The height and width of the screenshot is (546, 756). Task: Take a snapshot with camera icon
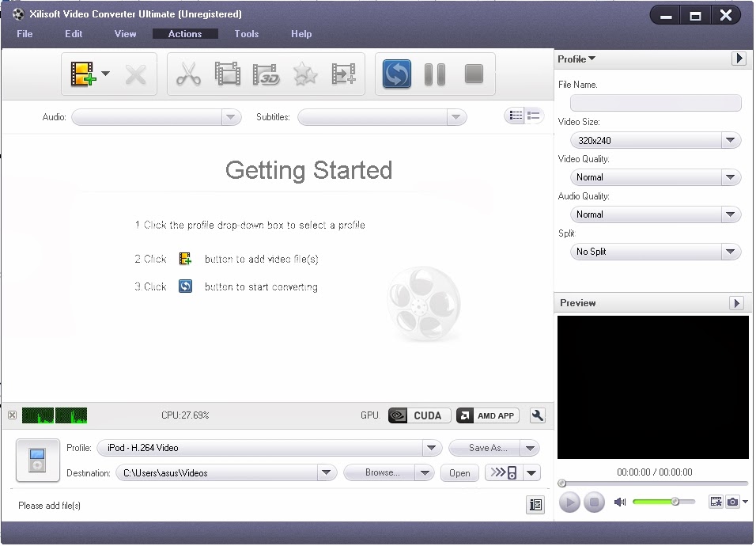pos(732,502)
